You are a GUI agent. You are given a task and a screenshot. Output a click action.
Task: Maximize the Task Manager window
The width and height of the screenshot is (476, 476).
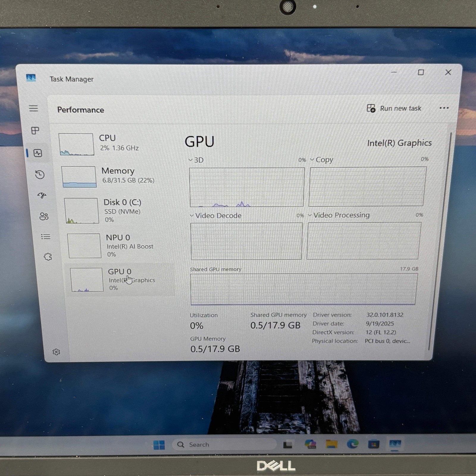tap(421, 72)
